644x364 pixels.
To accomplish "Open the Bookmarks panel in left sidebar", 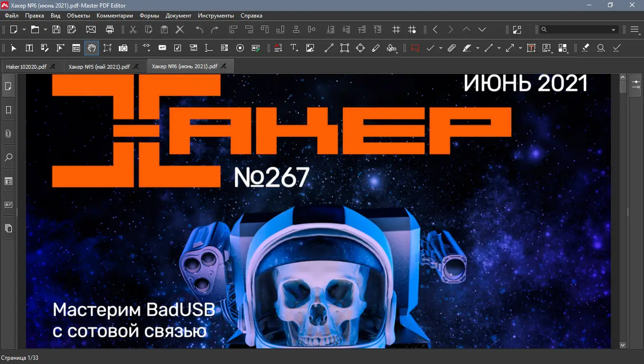I will click(x=8, y=110).
